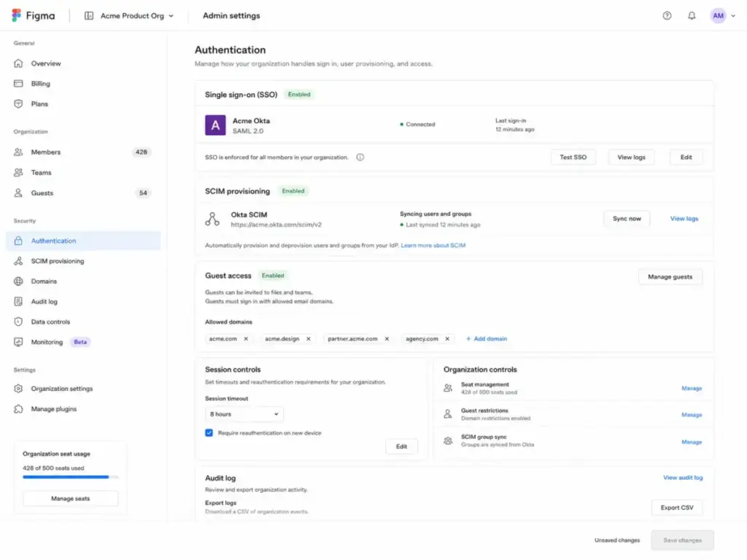Expand the account menu chevron beside AM
The width and height of the screenshot is (747, 560).
[733, 16]
